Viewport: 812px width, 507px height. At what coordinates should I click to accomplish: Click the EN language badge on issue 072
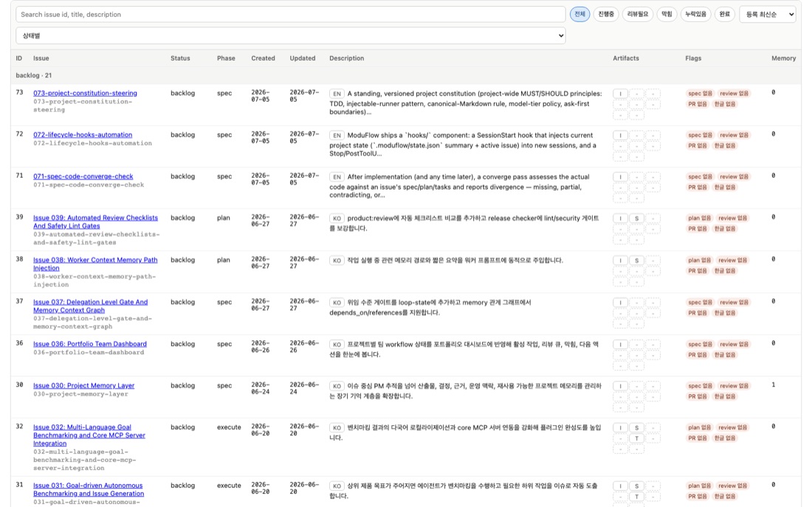[337, 136]
